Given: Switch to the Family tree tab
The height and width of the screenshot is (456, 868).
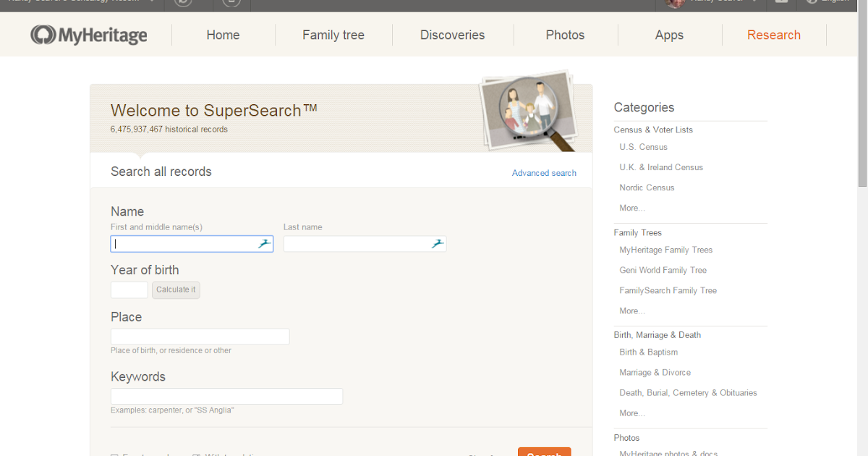Looking at the screenshot, I should [x=333, y=34].
